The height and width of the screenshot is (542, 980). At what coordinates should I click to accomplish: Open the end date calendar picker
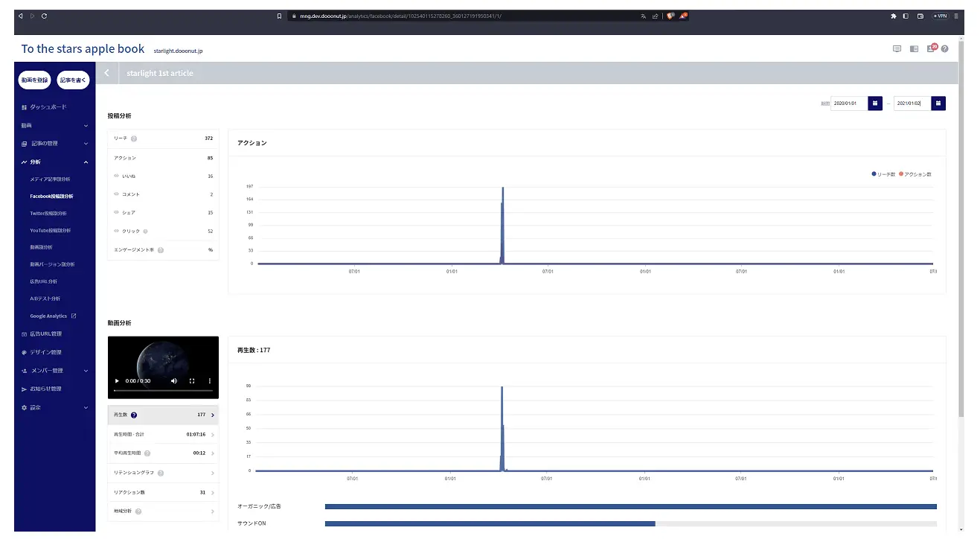point(938,103)
